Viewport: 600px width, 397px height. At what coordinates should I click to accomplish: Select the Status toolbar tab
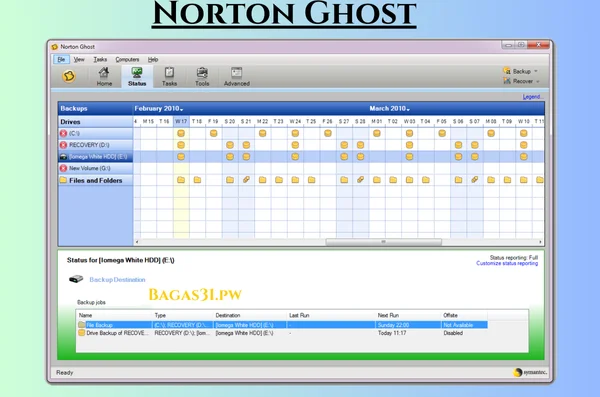tap(137, 76)
